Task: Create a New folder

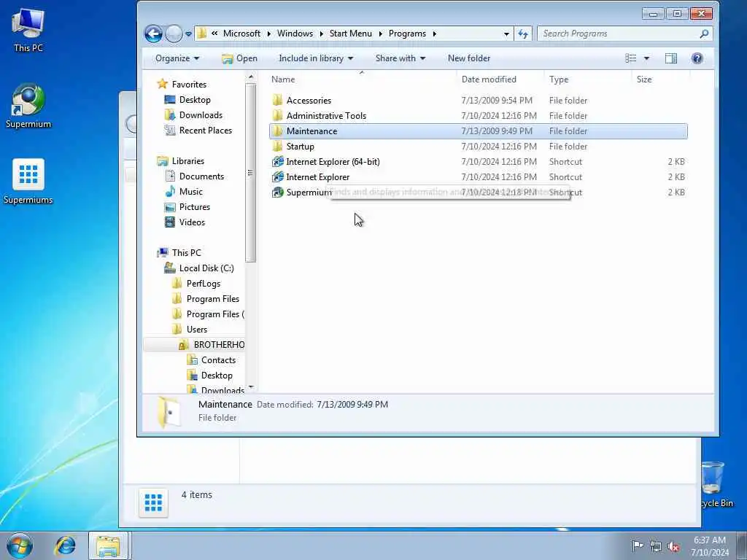Action: click(x=469, y=58)
